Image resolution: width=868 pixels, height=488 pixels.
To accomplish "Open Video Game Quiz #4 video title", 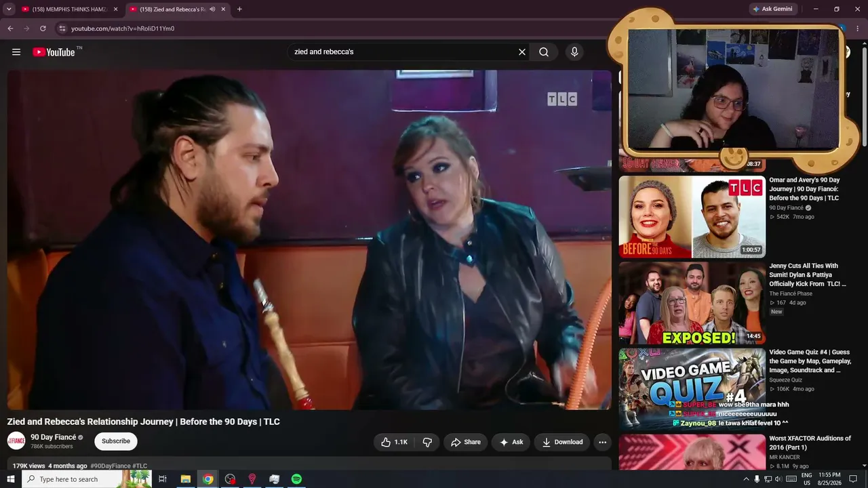I will (x=810, y=361).
